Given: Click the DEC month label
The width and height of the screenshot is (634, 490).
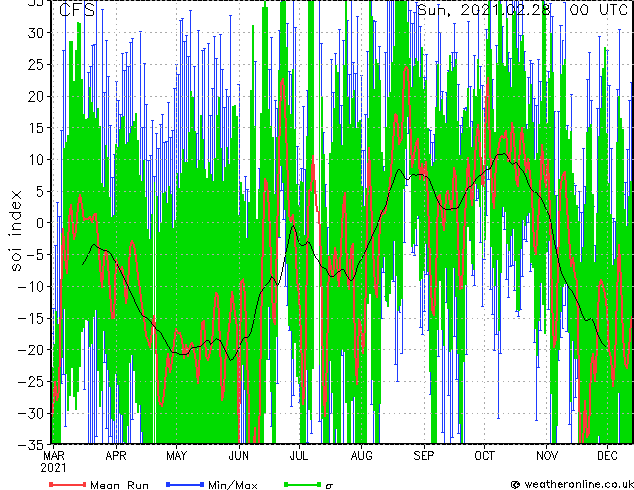Looking at the screenshot, I should coord(607,456).
